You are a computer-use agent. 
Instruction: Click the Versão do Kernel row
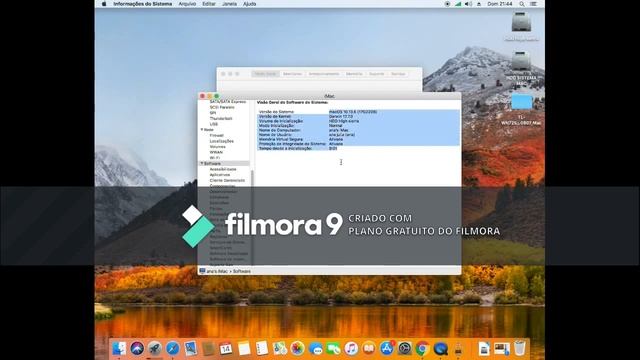358,116
